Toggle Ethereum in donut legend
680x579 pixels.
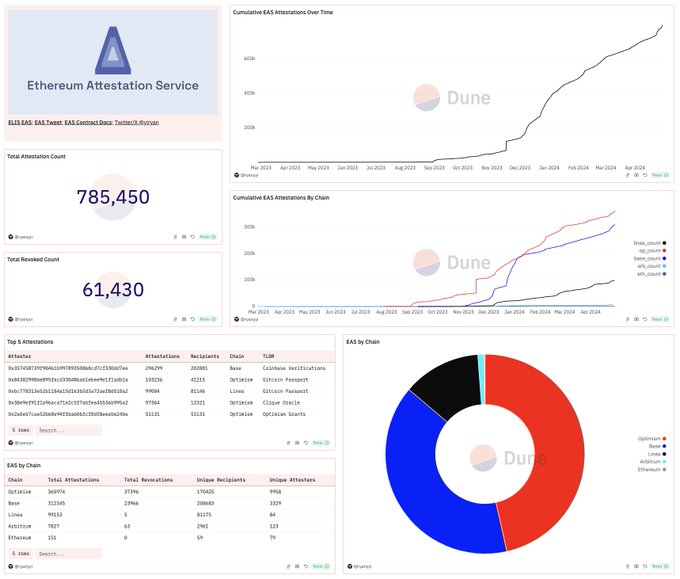pos(652,469)
